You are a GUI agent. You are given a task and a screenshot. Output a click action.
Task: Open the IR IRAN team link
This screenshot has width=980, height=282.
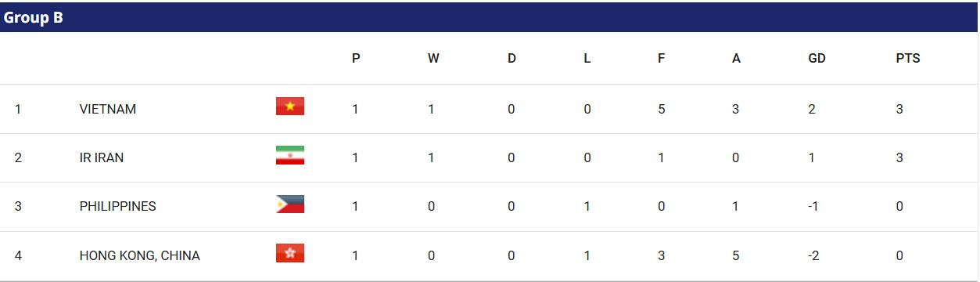click(x=102, y=157)
